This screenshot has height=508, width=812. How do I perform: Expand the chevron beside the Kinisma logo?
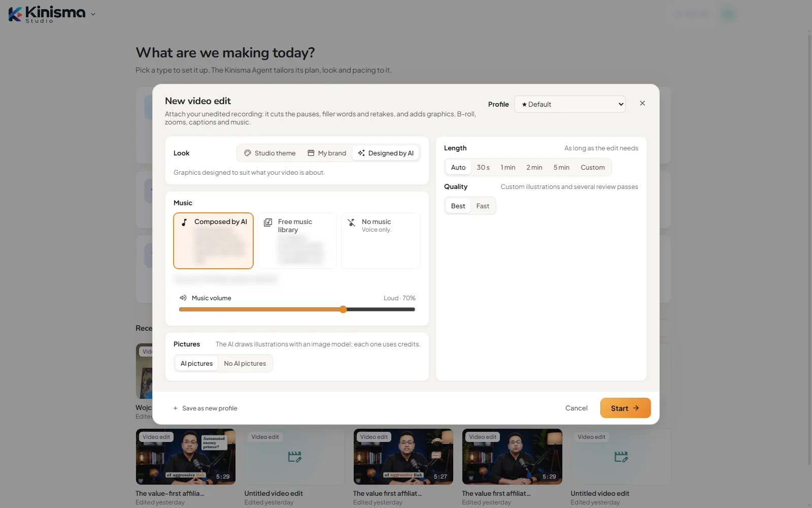click(x=93, y=14)
